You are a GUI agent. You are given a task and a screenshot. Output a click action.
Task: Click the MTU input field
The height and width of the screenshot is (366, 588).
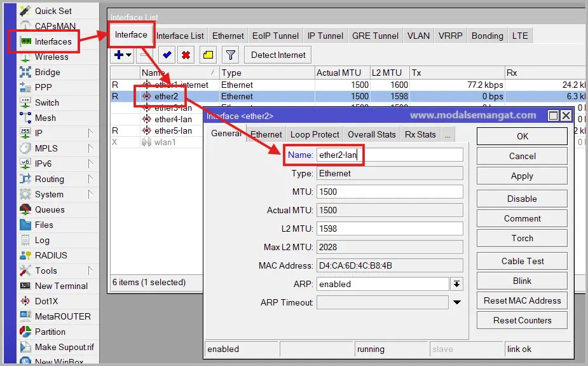[x=390, y=192]
